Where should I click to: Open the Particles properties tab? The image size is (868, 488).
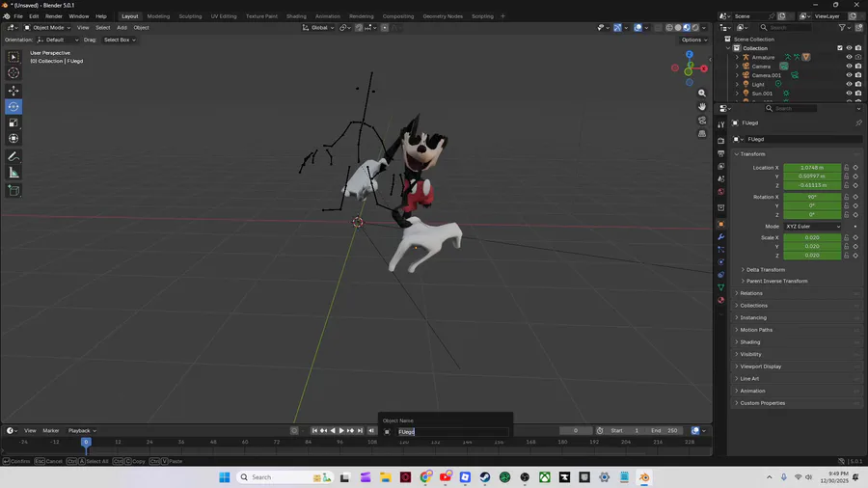coord(720,250)
